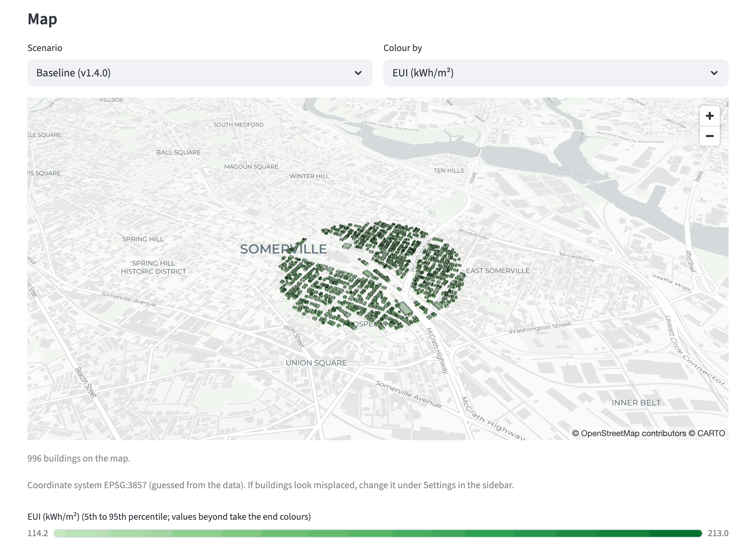The height and width of the screenshot is (542, 756).
Task: Open the CARTO attribution link
Action: point(711,433)
